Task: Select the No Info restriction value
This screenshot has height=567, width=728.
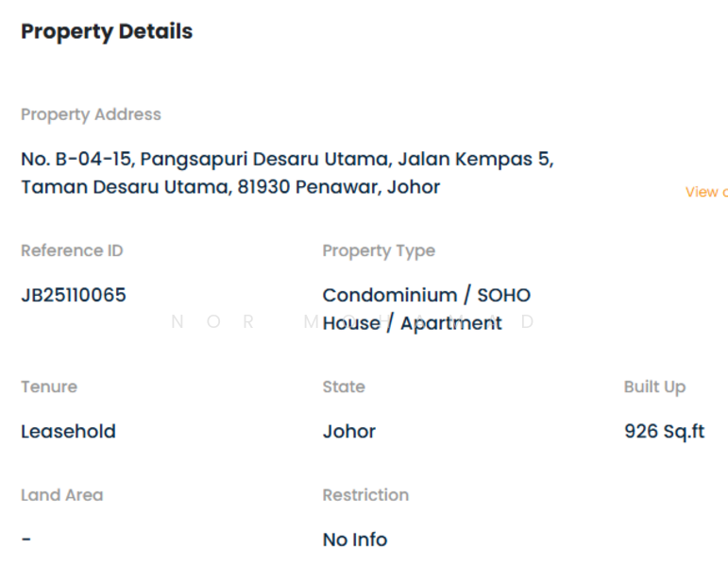Action: pos(355,539)
